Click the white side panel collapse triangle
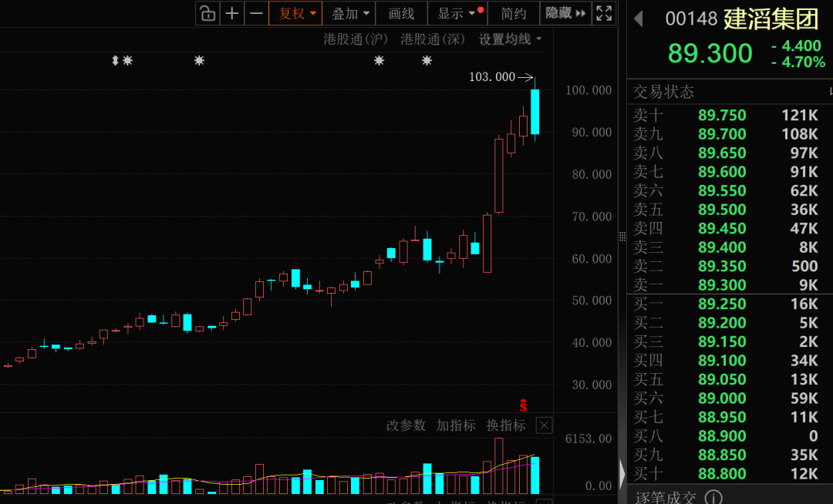833x504 pixels. (622, 472)
